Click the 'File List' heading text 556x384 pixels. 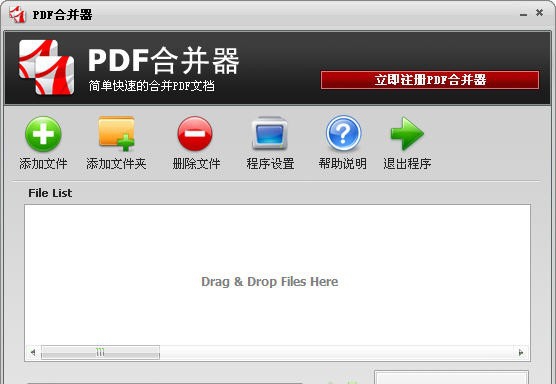coord(50,193)
